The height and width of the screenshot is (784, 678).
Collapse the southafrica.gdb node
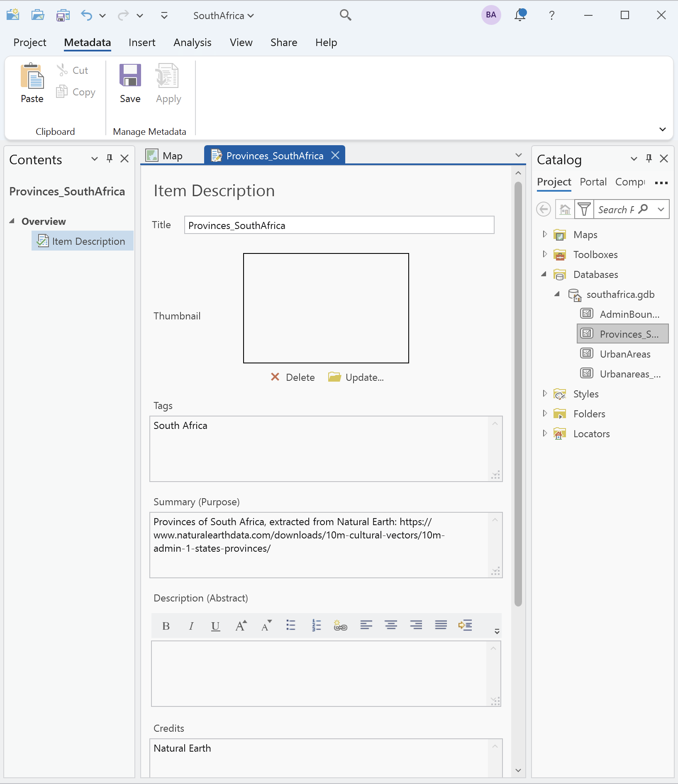[x=557, y=294]
